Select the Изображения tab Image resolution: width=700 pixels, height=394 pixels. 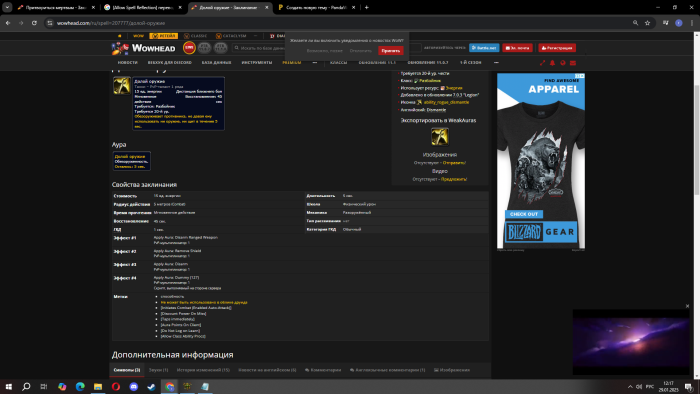[x=452, y=370]
